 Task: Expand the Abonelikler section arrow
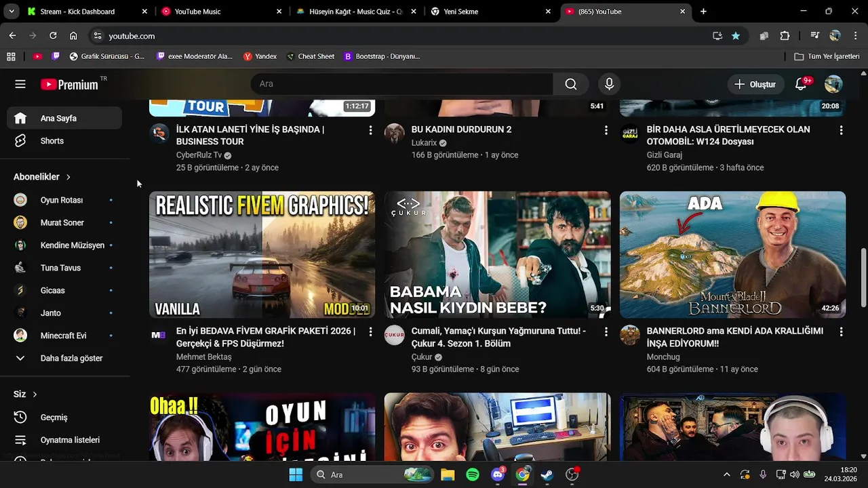tap(68, 177)
